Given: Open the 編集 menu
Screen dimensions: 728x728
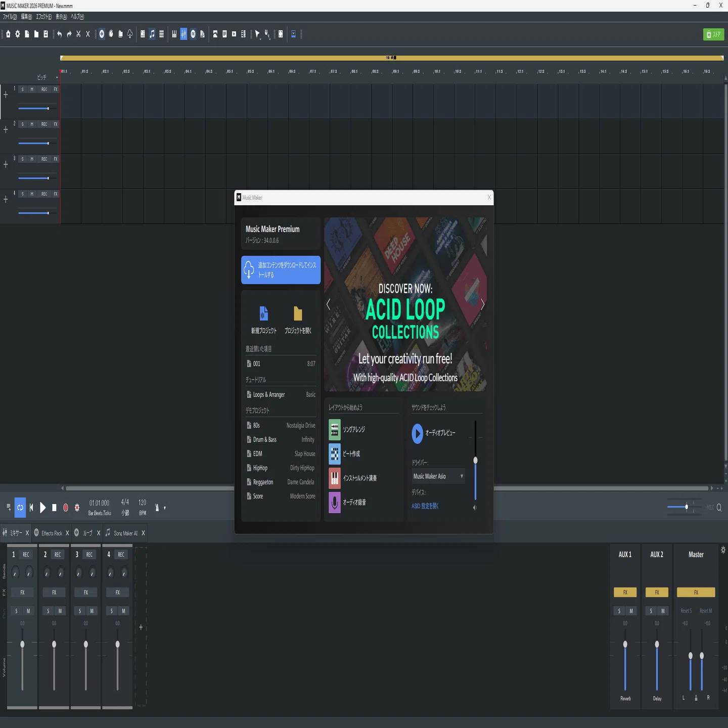Looking at the screenshot, I should tap(26, 17).
